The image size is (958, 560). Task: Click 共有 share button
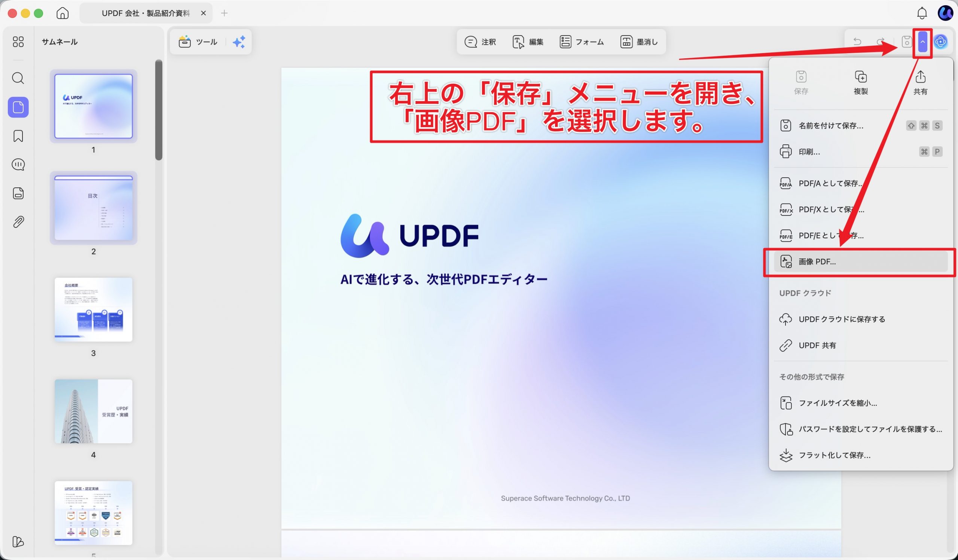coord(920,83)
